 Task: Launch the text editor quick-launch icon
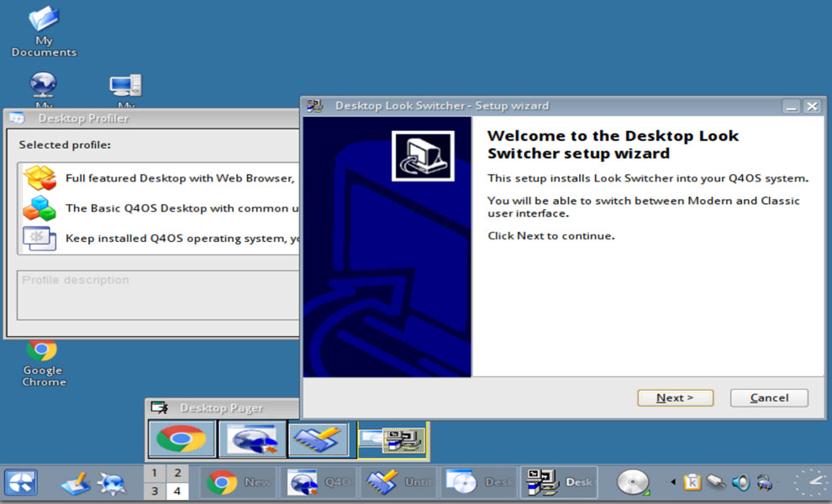point(76,483)
